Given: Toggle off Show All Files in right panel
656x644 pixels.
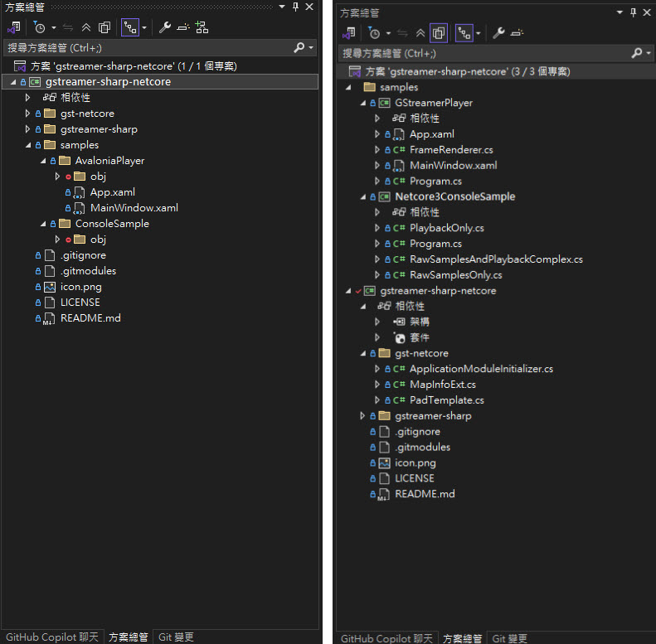Looking at the screenshot, I should click(439, 33).
